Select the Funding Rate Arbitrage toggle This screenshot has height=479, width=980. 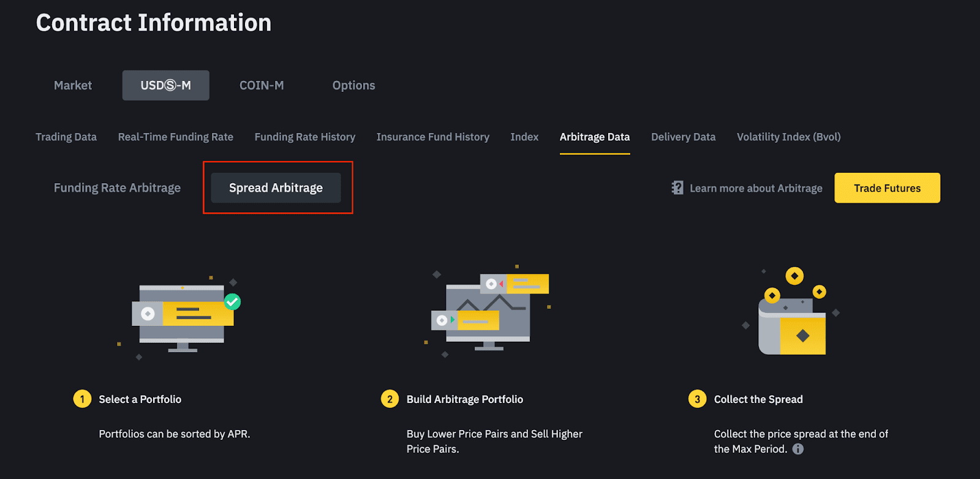[x=117, y=188]
